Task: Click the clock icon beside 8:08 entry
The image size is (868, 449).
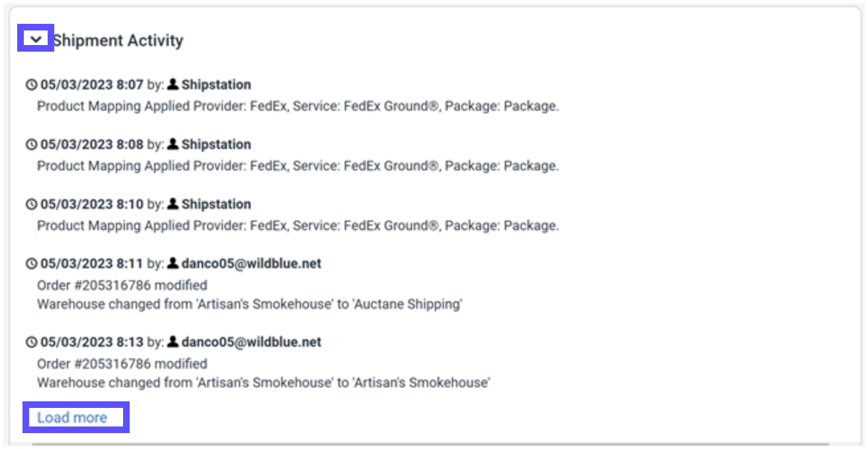Action: tap(31, 144)
